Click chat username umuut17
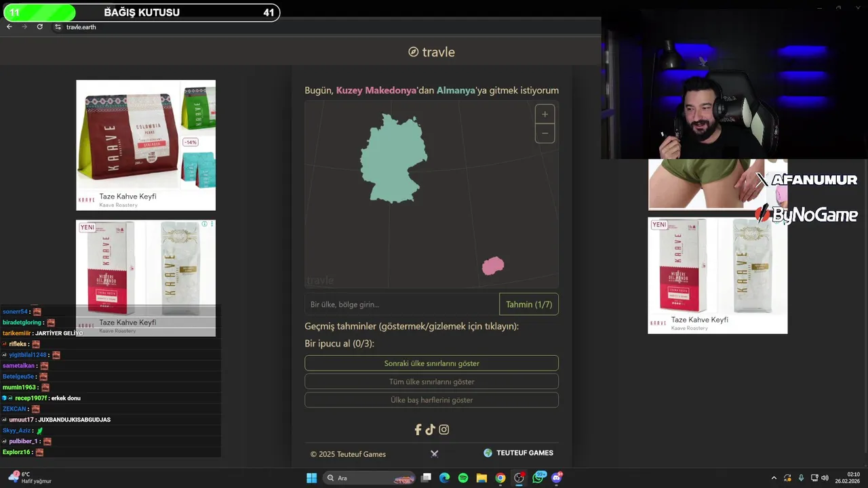 (x=21, y=420)
